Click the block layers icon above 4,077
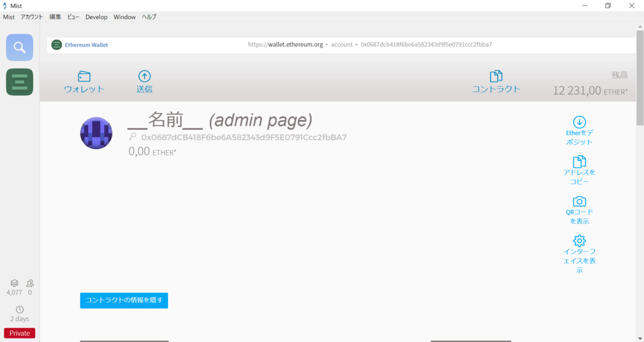 (x=14, y=283)
